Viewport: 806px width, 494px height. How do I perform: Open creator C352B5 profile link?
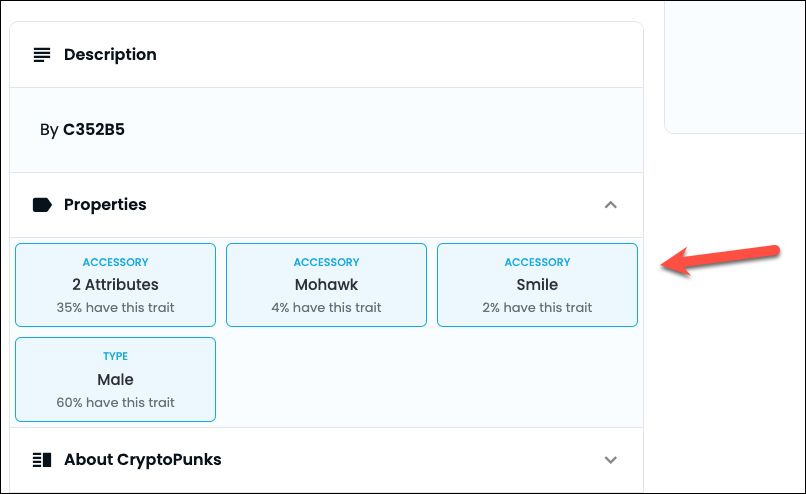[x=94, y=129]
